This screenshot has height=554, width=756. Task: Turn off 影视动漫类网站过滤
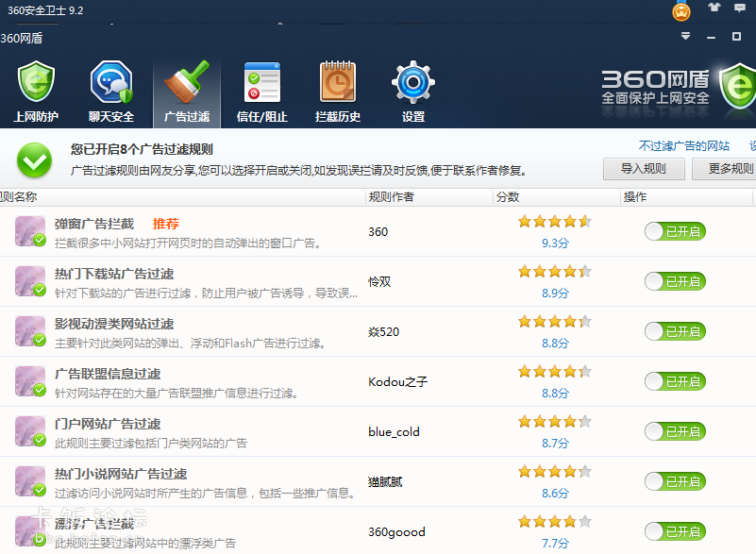675,330
